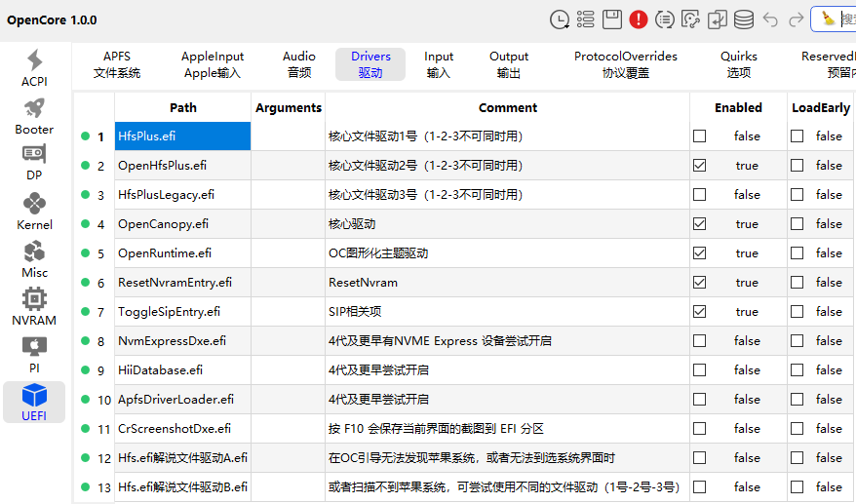The image size is (856, 504).
Task: Click the SIP相关项 comment cell
Action: coord(508,311)
